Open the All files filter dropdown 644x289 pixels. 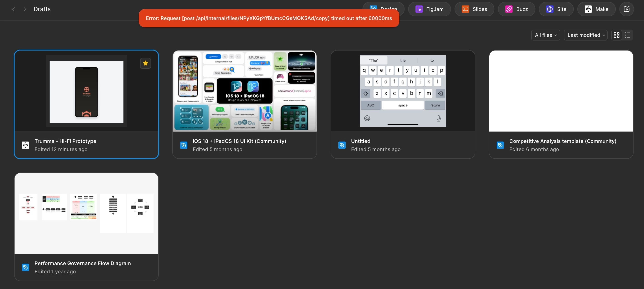[546, 35]
